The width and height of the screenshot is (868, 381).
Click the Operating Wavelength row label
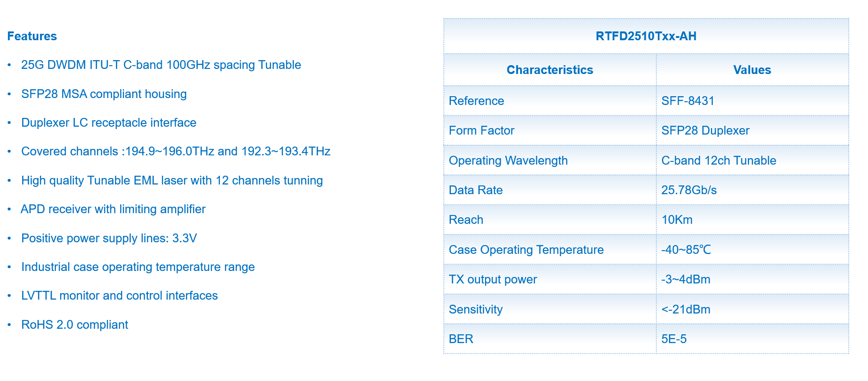(508, 160)
